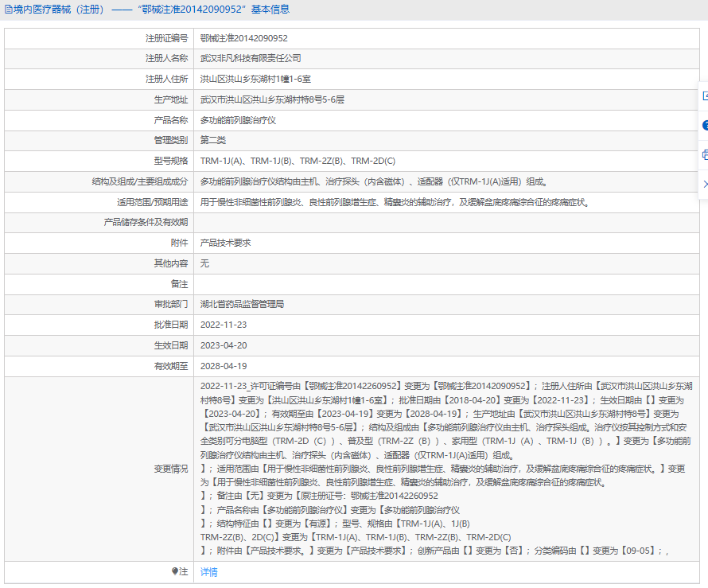Click the registrant name 武汉非凡科技有限责任公司
The height and width of the screenshot is (588, 708).
pyautogui.click(x=251, y=58)
